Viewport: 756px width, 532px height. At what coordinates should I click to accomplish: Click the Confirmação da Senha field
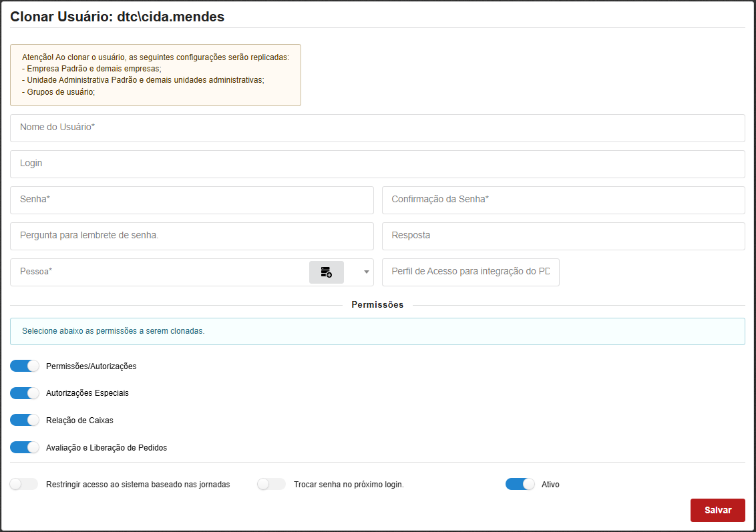pos(563,200)
